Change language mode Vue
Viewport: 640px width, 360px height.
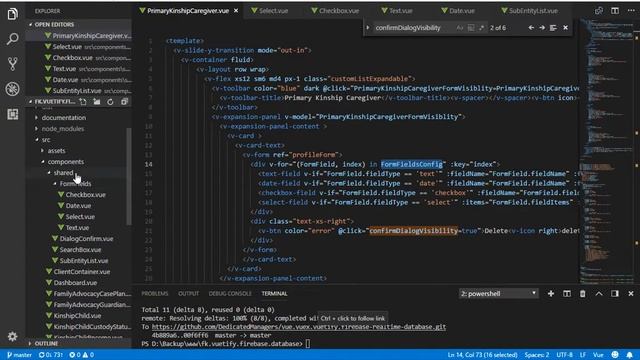pos(598,355)
